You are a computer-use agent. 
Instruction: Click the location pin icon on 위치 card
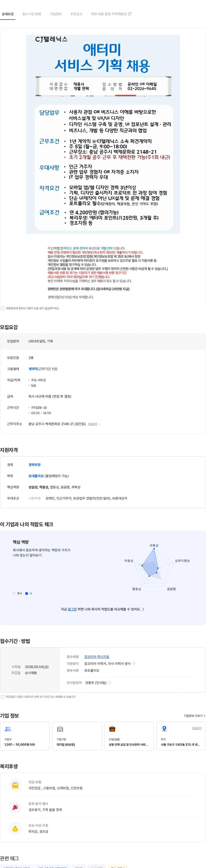[164, 729]
